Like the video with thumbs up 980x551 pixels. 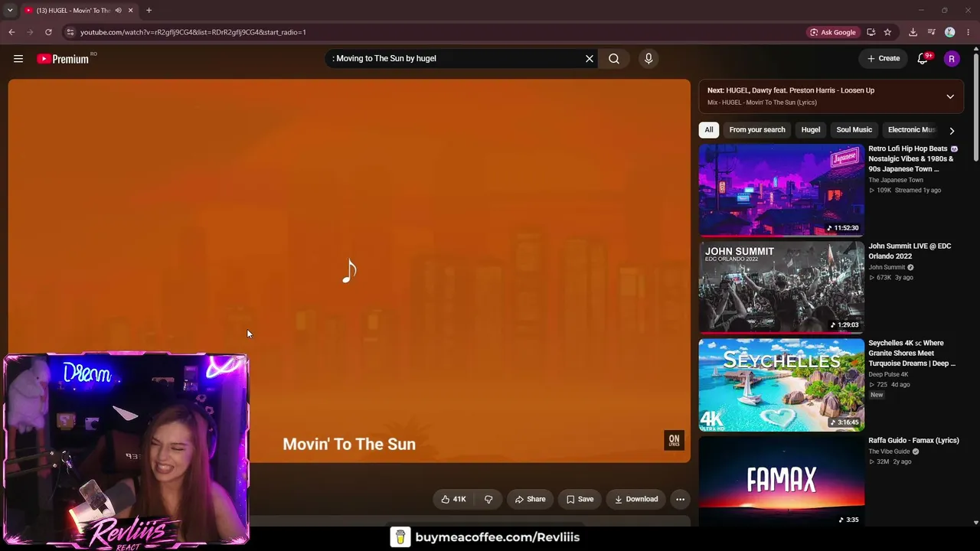454,500
